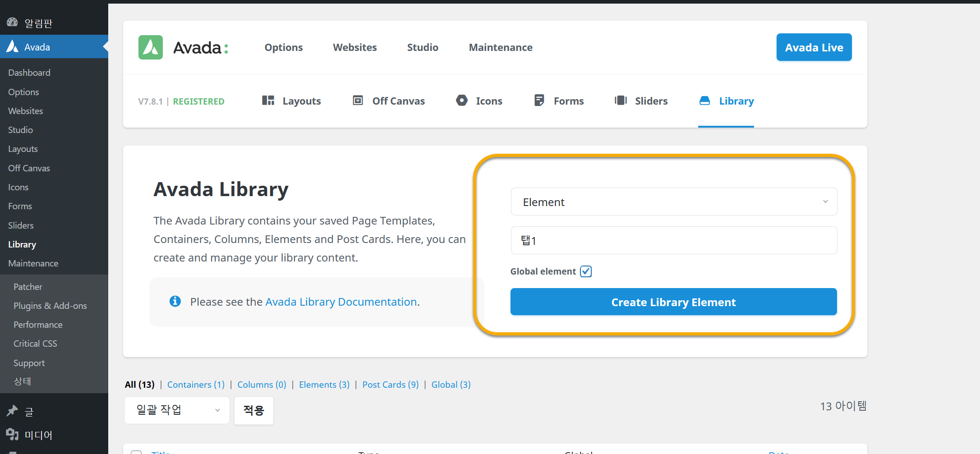
Task: Open Studio in the sidebar
Action: coord(20,130)
